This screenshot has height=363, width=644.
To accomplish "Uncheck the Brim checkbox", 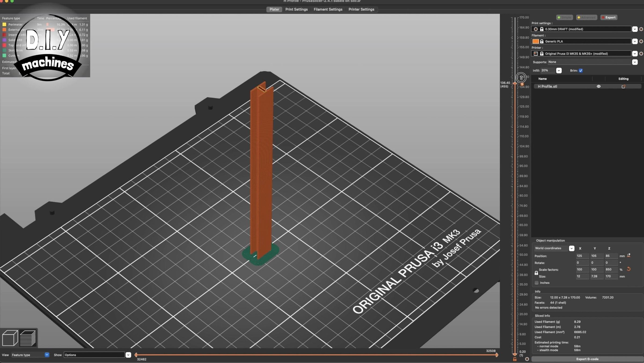I will (x=580, y=70).
